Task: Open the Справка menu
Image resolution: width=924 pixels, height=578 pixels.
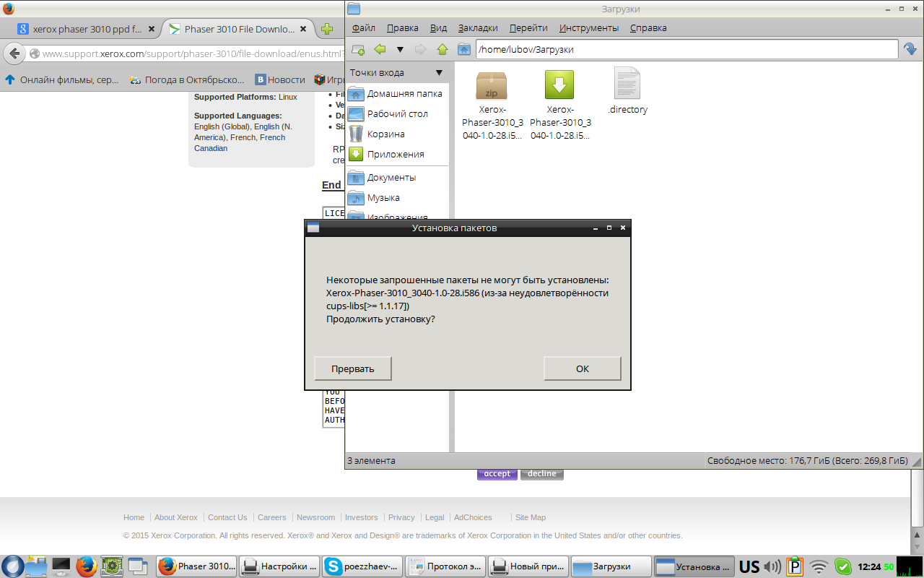Action: point(648,28)
